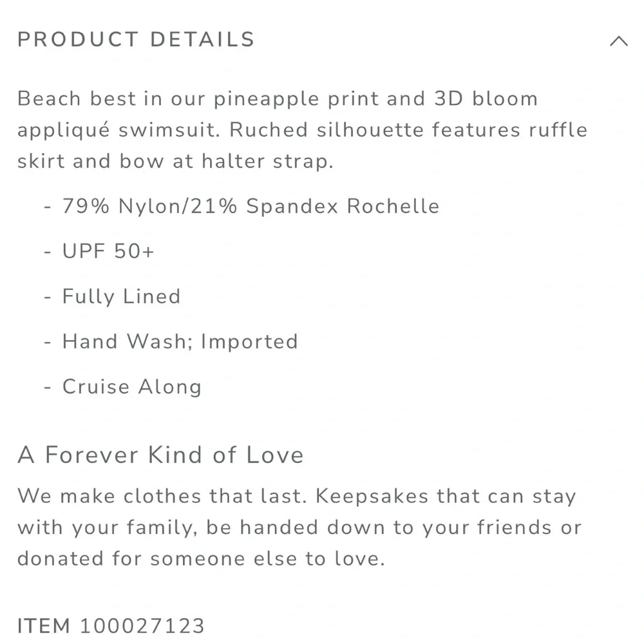
Task: Collapse the Product Details chevron arrow
Action: [x=618, y=41]
